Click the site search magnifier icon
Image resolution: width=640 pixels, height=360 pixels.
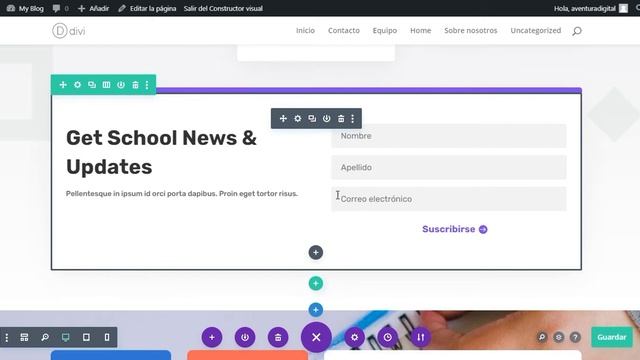pos(577,31)
